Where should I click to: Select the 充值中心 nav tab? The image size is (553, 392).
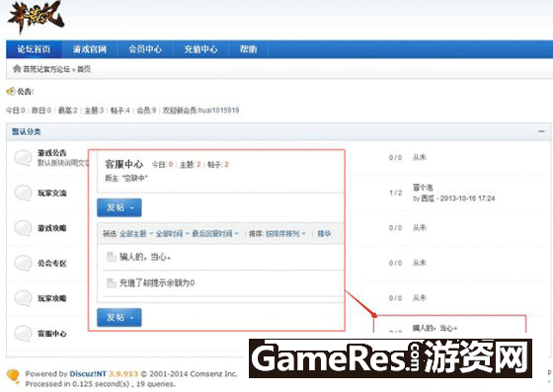[x=200, y=49]
